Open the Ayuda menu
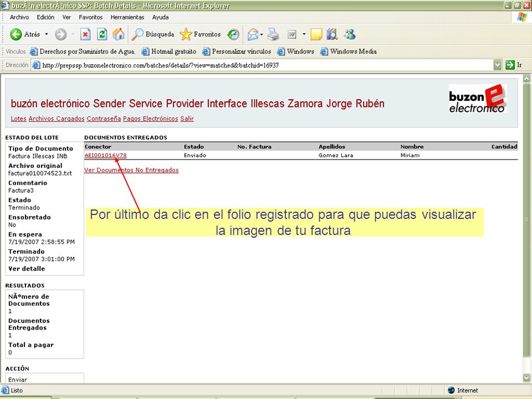 pos(161,17)
